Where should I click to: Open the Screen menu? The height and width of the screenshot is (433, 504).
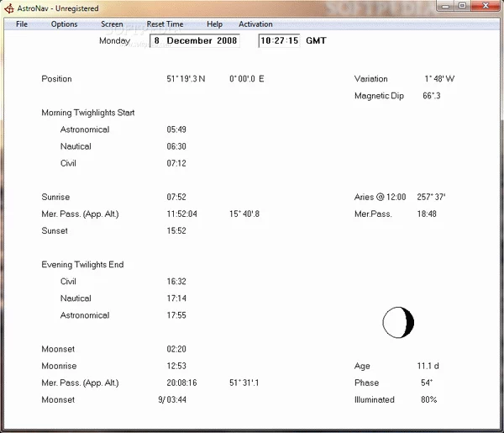[x=112, y=24]
